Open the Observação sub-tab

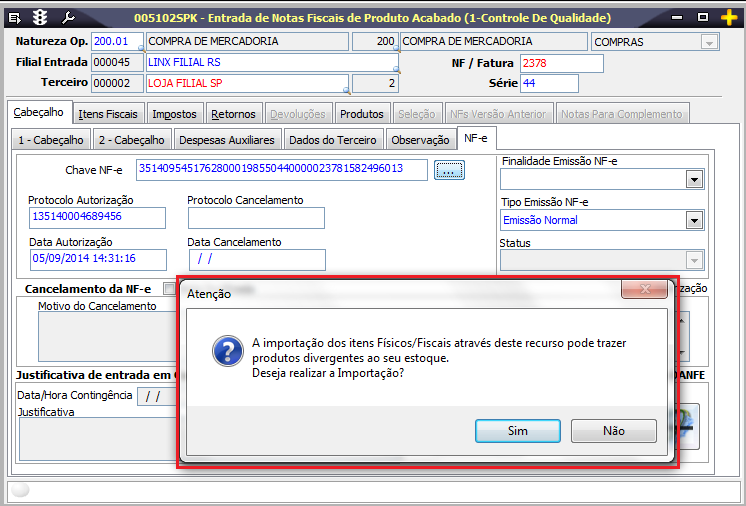tap(420, 140)
